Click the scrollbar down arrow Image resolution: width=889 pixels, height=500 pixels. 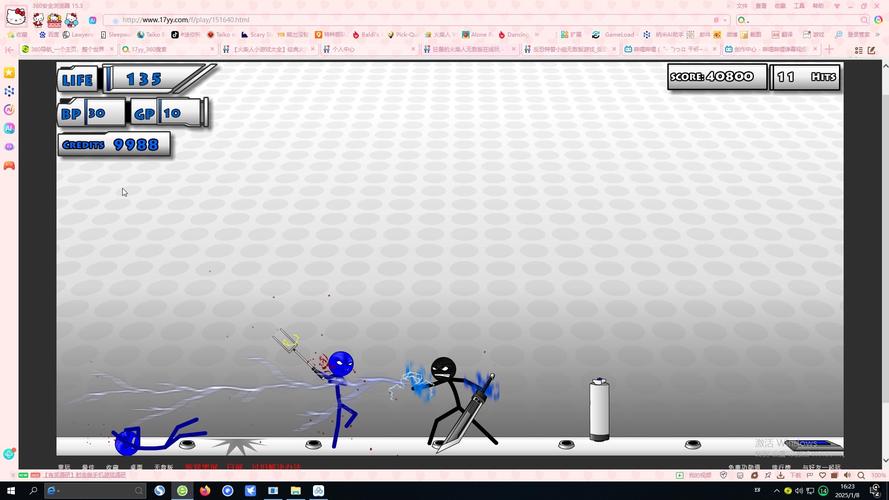pos(885,461)
